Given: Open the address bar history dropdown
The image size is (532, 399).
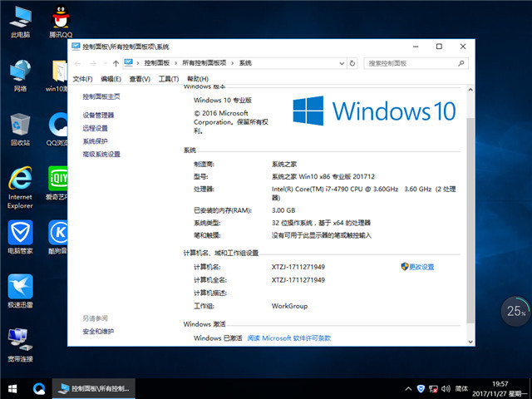Looking at the screenshot, I should tap(342, 63).
